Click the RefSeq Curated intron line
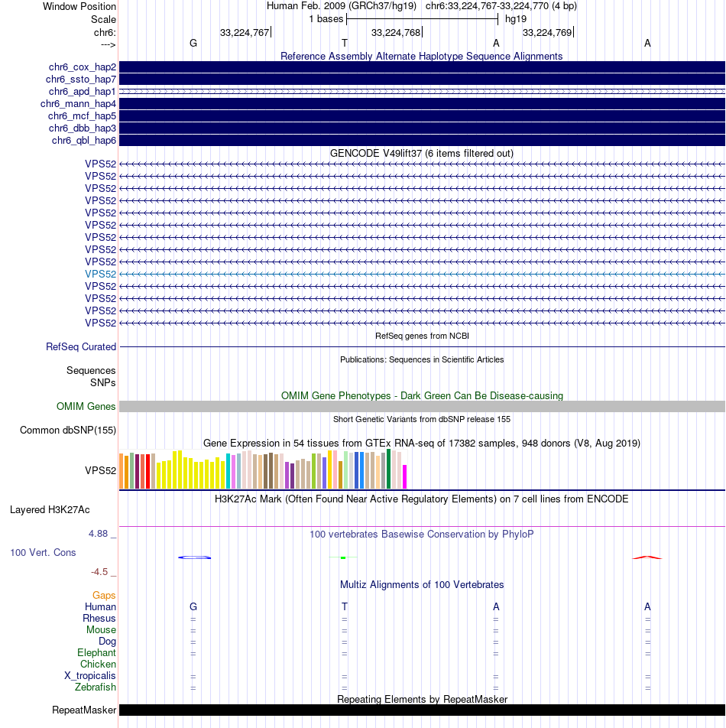The height and width of the screenshot is (728, 726). click(422, 347)
